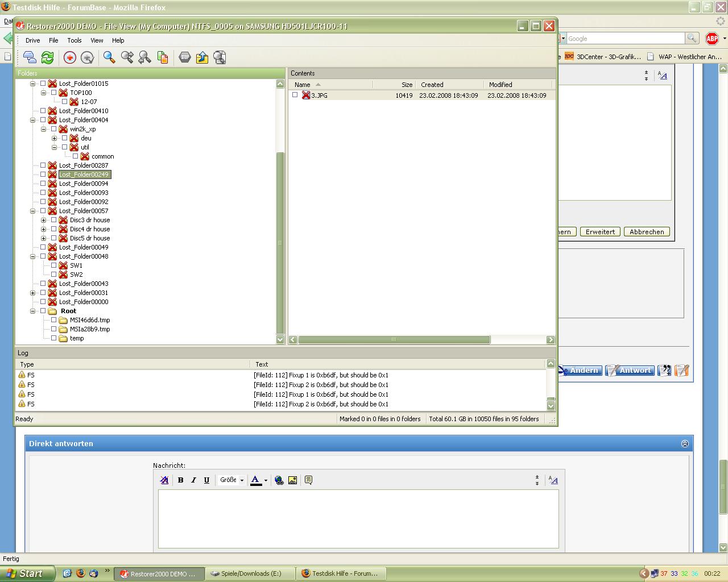Collapse the Lost_Folder01015 tree node
This screenshot has height=582, width=728.
(x=32, y=84)
